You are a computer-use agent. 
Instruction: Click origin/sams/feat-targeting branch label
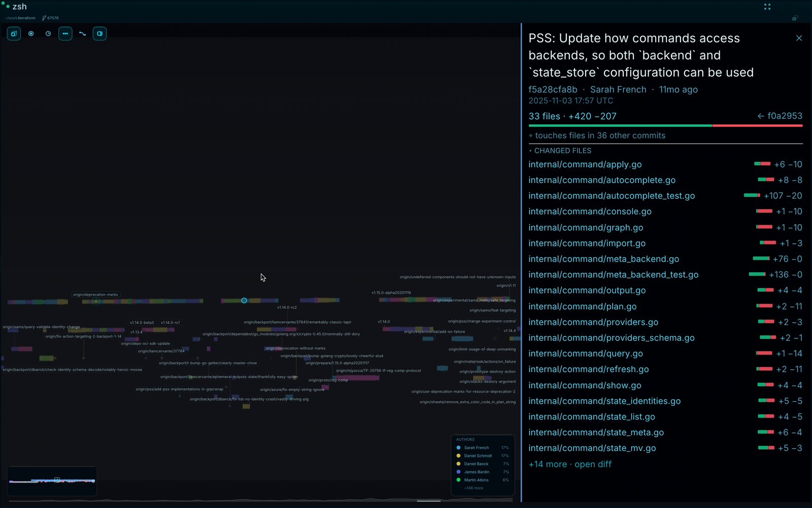(493, 310)
